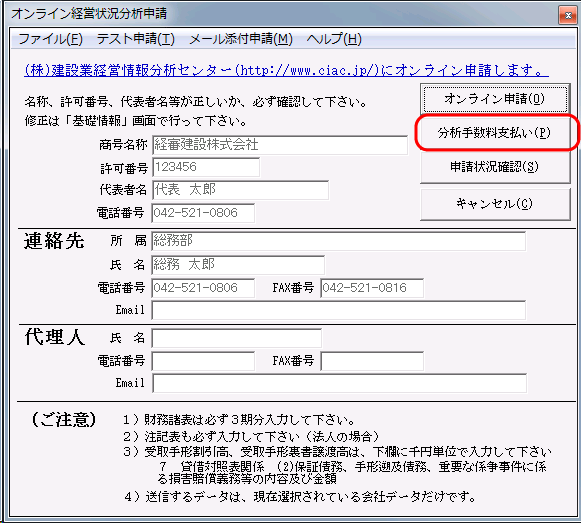Follow the www.ciac.jp online application link

[x=286, y=70]
